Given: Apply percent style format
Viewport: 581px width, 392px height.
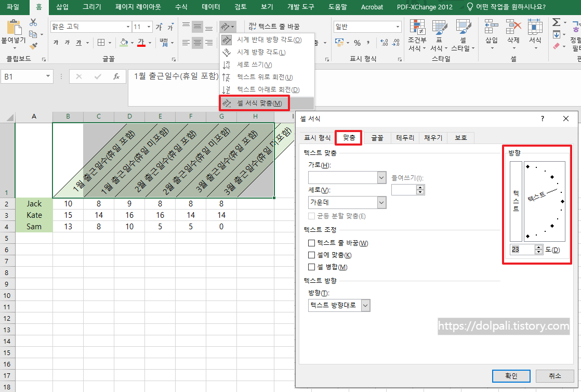Looking at the screenshot, I should click(x=357, y=43).
